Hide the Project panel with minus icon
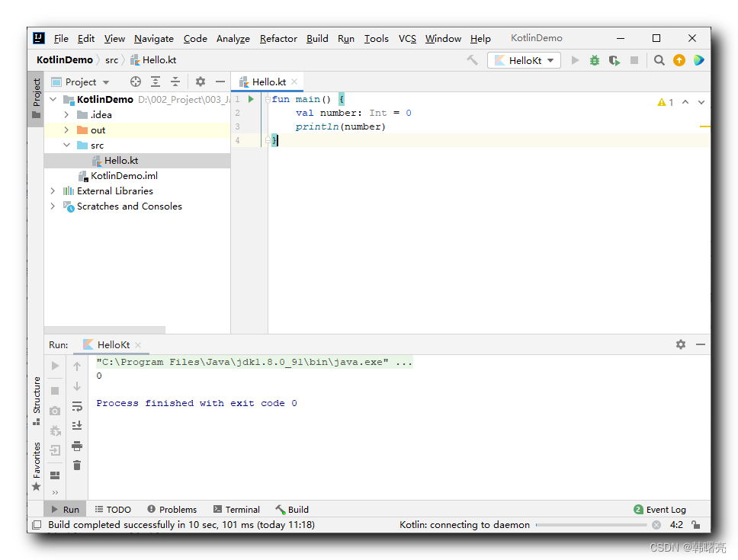This screenshot has height=560, width=738. click(220, 82)
